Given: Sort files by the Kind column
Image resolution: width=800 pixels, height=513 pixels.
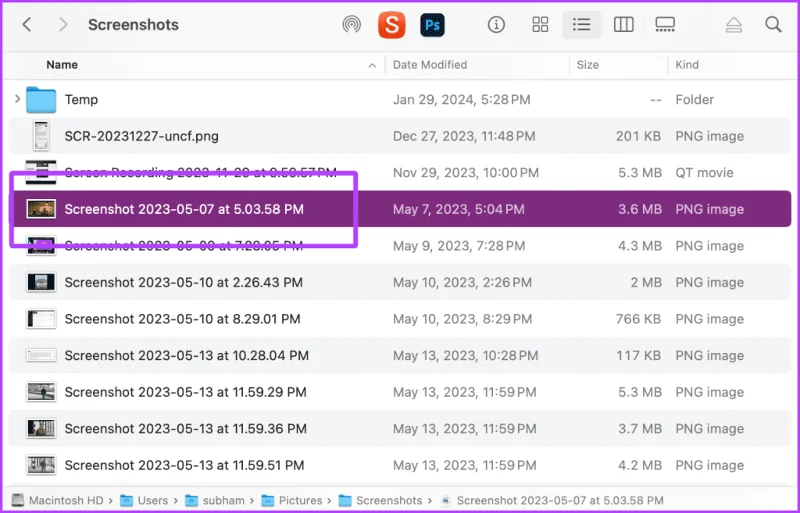Looking at the screenshot, I should pyautogui.click(x=687, y=65).
